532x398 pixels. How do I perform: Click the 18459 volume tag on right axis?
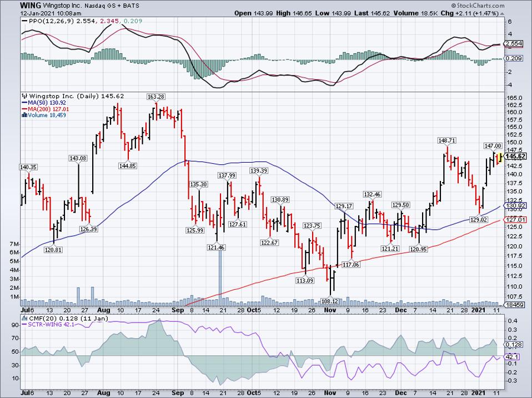(x=515, y=305)
